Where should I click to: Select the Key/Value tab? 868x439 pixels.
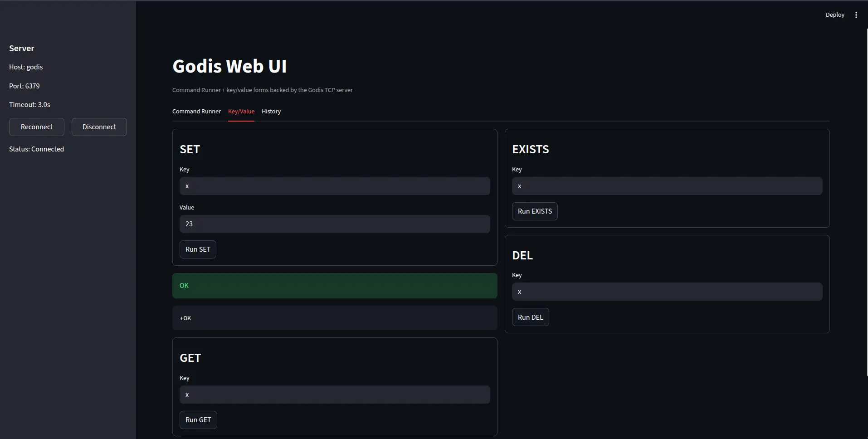point(241,112)
